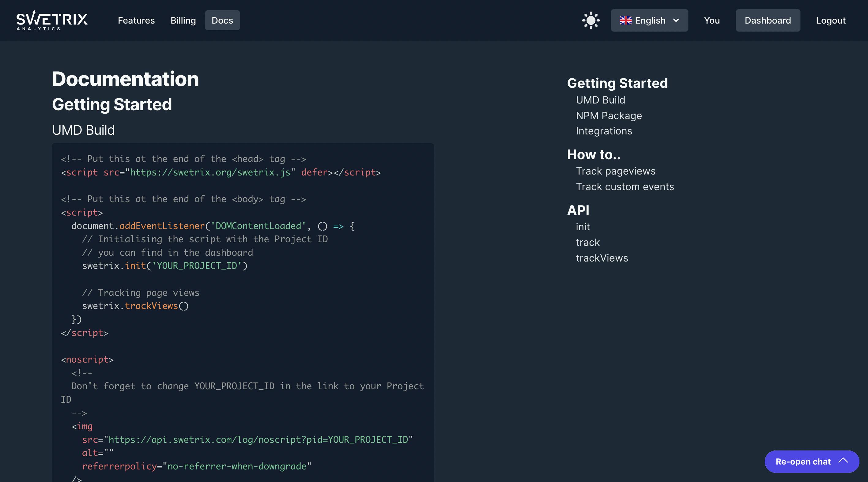Click the Swetrix Analytics logo
The height and width of the screenshot is (482, 868).
tap(52, 20)
